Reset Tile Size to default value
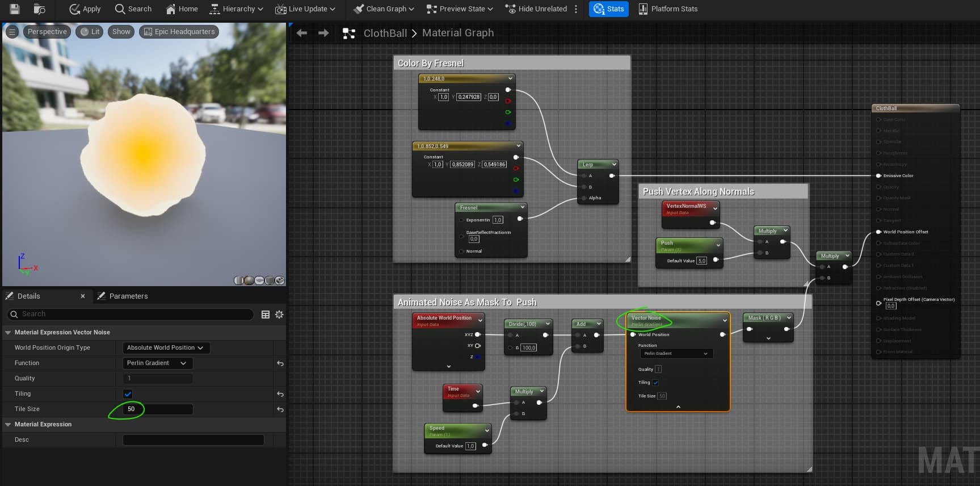Screen dimensions: 980x486 click(280, 409)
